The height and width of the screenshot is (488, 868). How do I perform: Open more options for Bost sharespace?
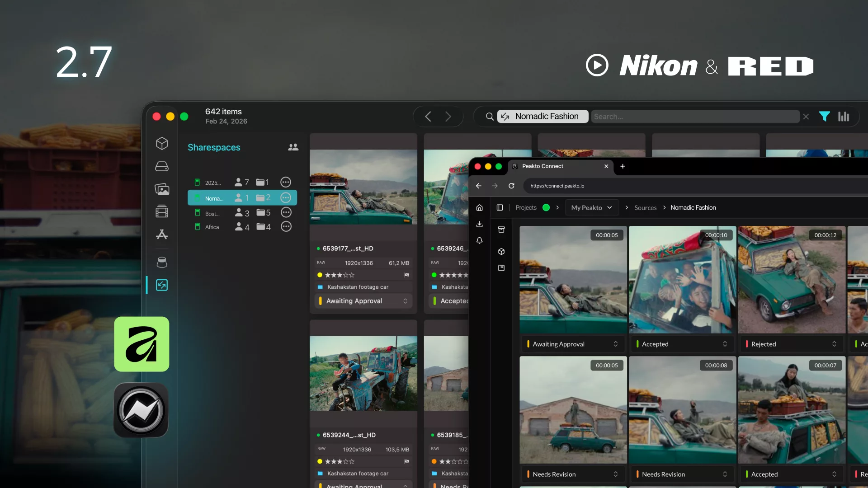tap(286, 212)
